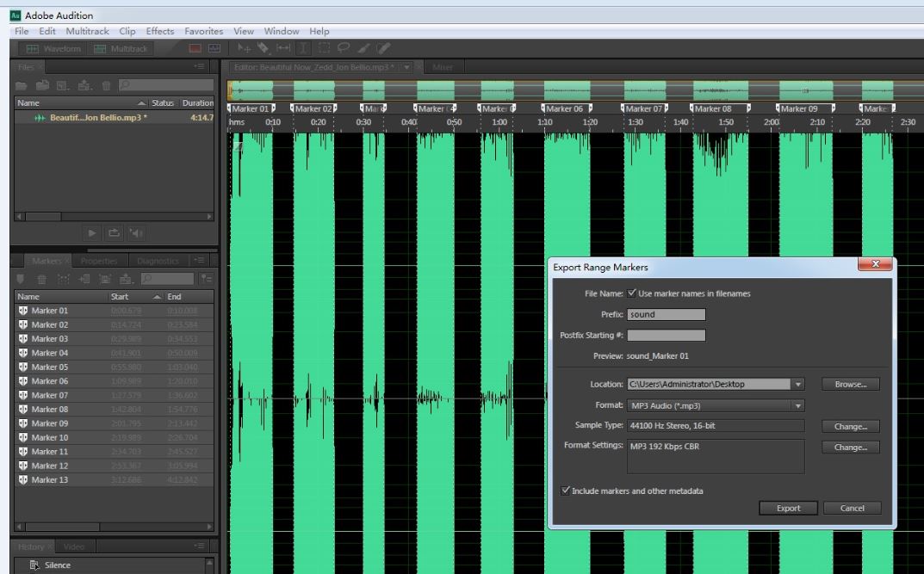Screen dimensions: 924x574
Task: Select the Lasso Selection tool
Action: (343, 49)
